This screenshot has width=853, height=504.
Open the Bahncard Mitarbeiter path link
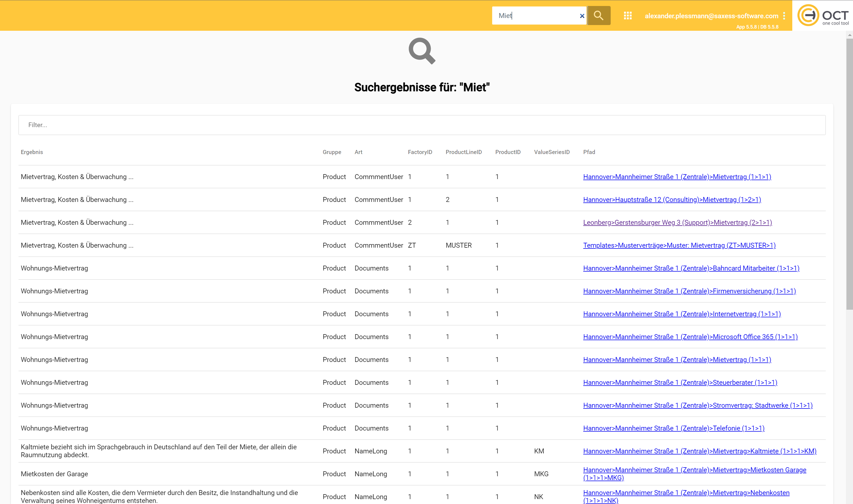691,268
